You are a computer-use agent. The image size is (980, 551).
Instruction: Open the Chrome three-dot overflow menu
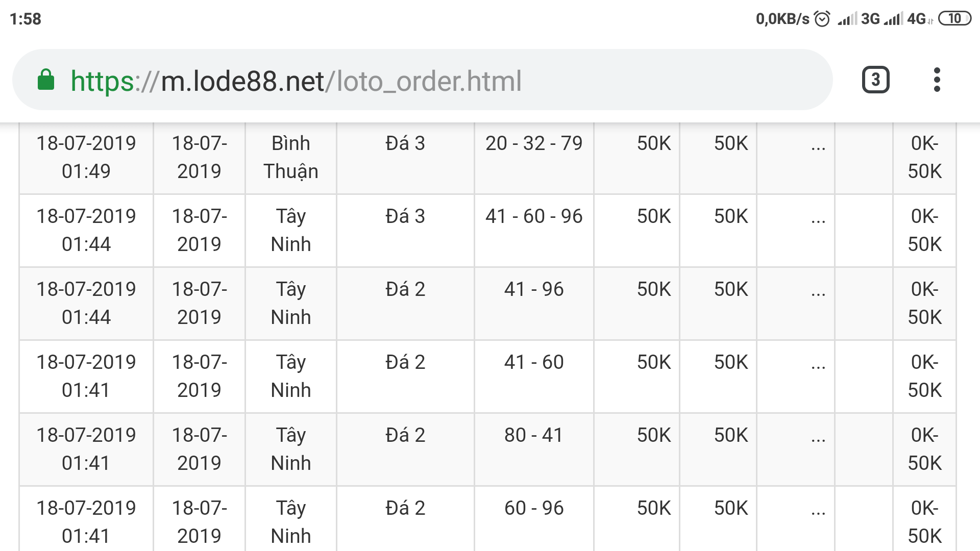(937, 80)
